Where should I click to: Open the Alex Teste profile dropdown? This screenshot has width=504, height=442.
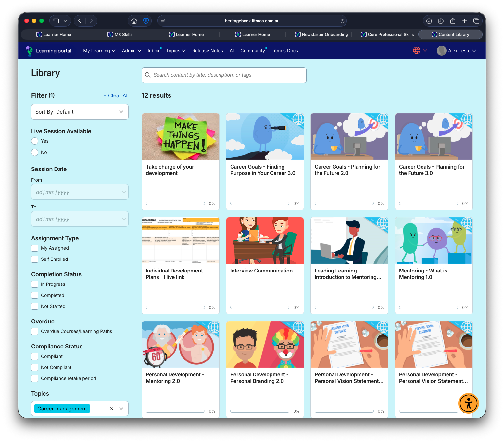click(x=456, y=51)
